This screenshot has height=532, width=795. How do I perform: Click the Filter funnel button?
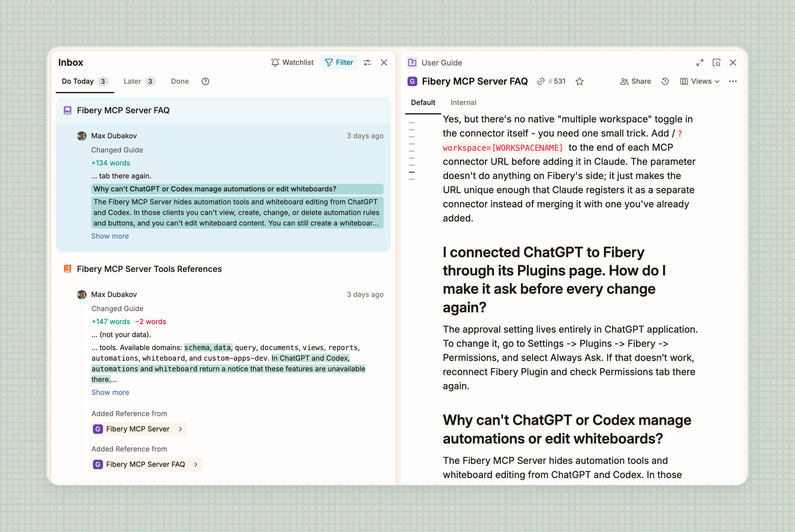tap(339, 62)
